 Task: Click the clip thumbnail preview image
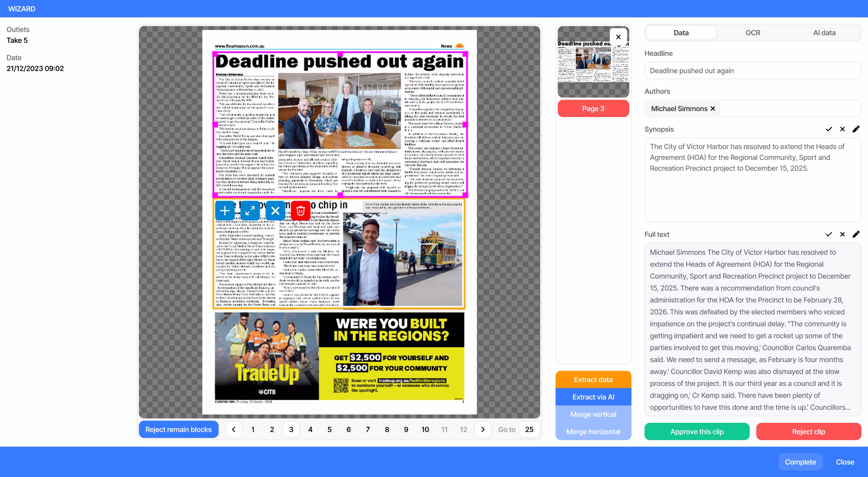point(593,62)
